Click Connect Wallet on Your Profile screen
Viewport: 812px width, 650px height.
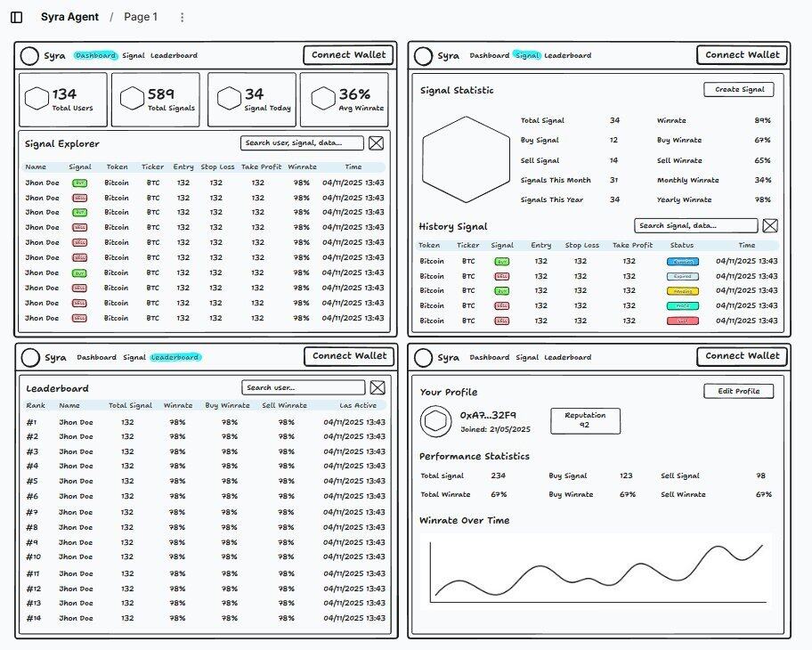742,356
